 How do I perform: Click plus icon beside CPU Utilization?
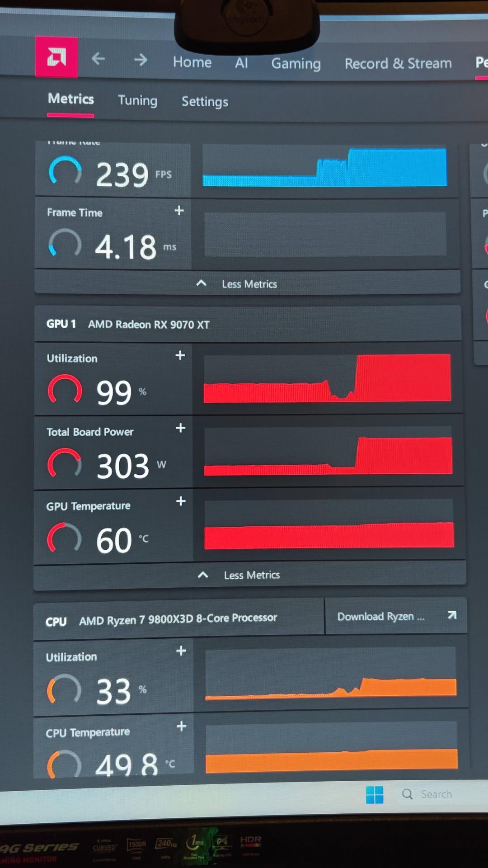pyautogui.click(x=181, y=651)
